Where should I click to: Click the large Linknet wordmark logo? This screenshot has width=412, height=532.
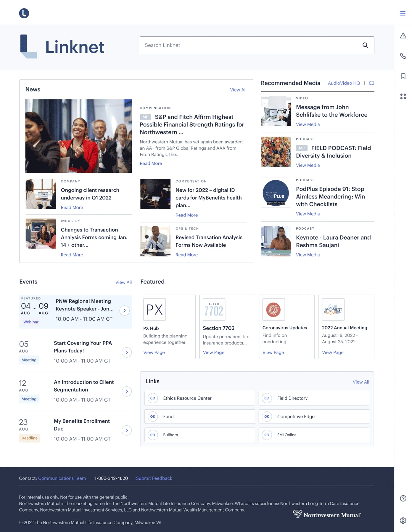tap(62, 47)
